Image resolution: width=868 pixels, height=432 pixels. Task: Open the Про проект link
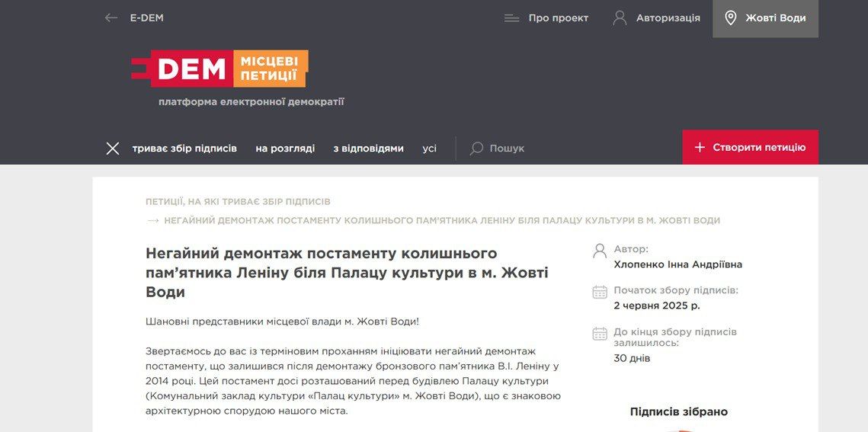pos(558,18)
